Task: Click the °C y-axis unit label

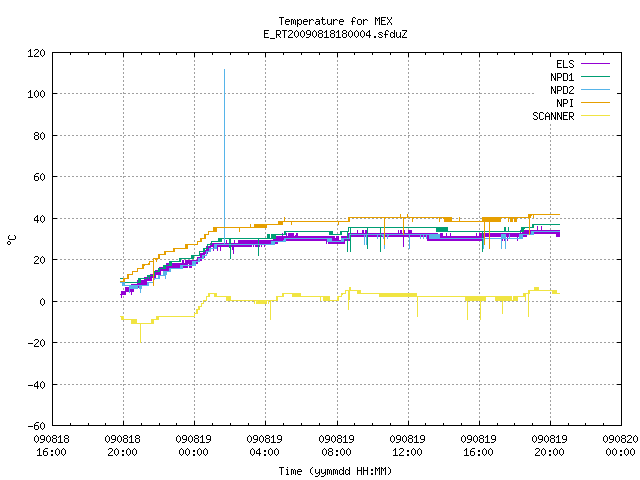Action: click(x=11, y=240)
